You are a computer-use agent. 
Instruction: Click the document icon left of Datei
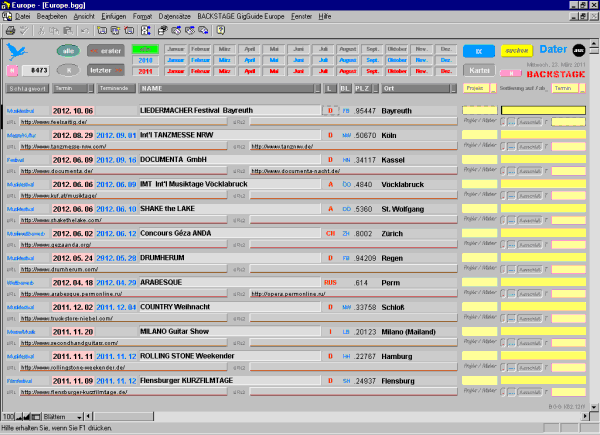[7, 16]
